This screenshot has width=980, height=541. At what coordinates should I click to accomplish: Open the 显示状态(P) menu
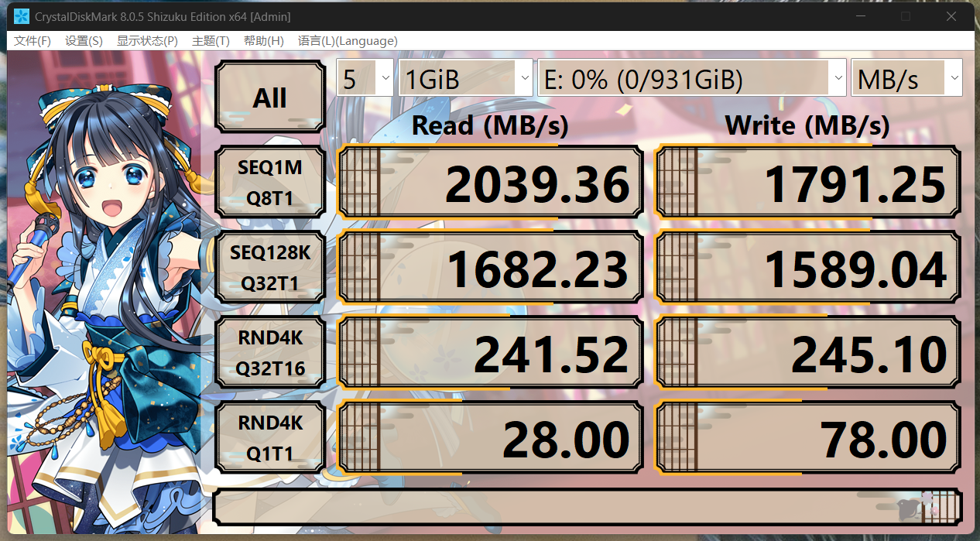pyautogui.click(x=147, y=41)
